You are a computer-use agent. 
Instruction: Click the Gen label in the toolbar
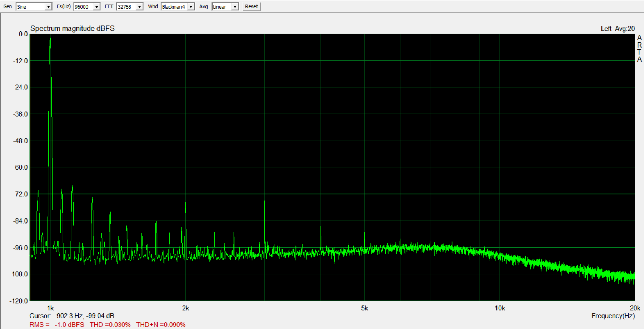(x=7, y=6)
